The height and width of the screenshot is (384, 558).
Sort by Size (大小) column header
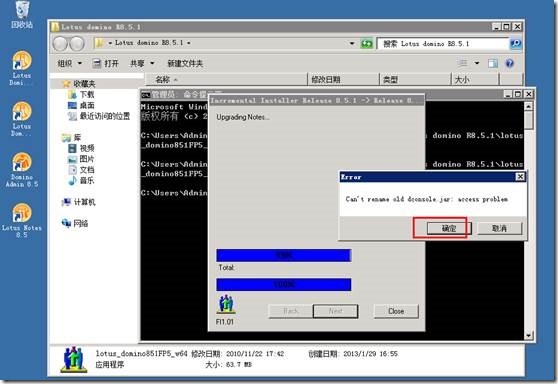(x=475, y=79)
